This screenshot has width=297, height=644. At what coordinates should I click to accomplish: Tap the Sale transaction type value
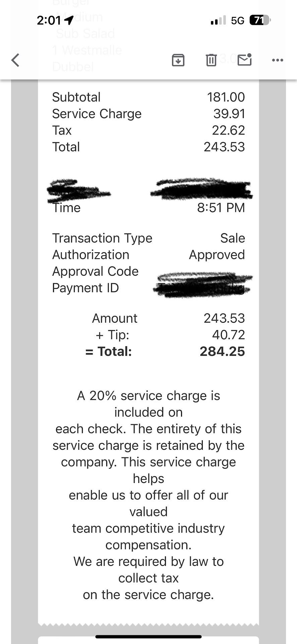pos(233,238)
